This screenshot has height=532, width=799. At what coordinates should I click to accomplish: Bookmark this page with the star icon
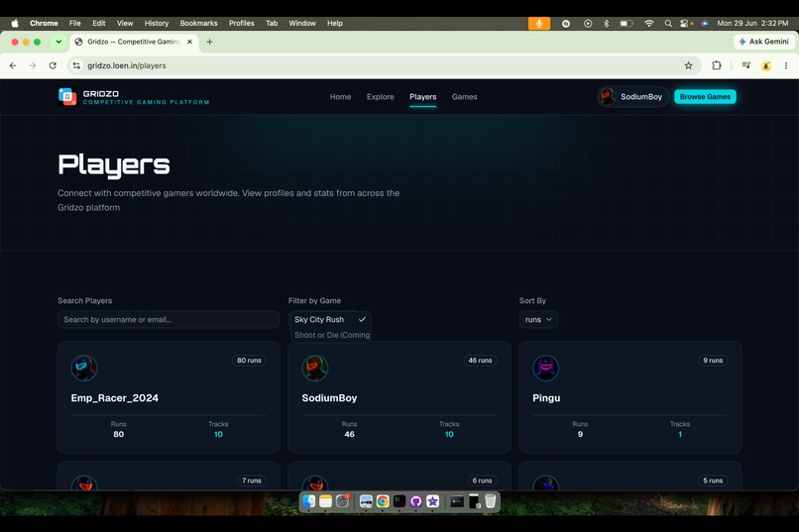(x=688, y=65)
